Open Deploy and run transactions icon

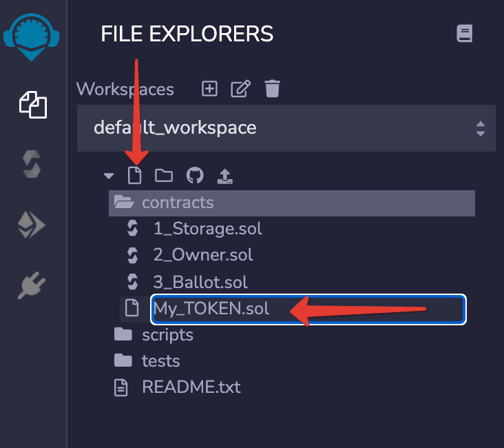(31, 225)
